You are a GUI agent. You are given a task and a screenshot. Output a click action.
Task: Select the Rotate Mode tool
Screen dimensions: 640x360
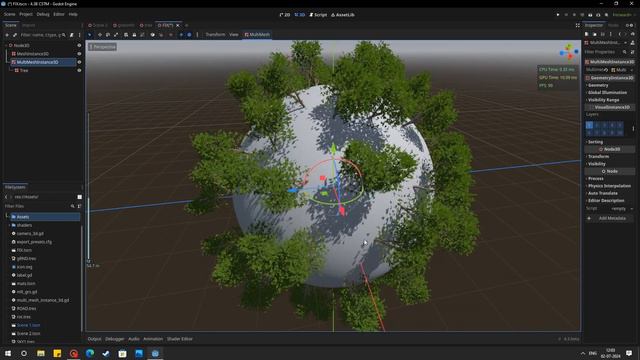pos(108,35)
